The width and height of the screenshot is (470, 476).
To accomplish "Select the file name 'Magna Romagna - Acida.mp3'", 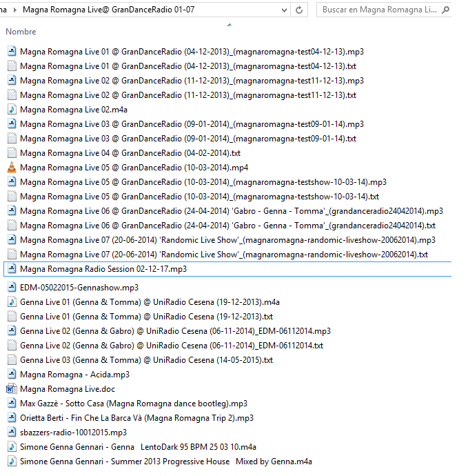I will coord(74,375).
